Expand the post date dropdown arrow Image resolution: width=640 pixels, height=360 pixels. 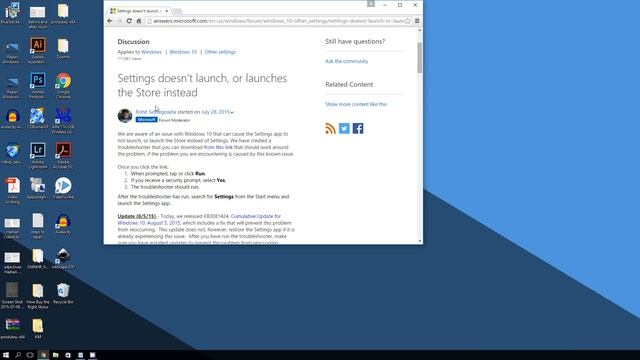pos(232,112)
